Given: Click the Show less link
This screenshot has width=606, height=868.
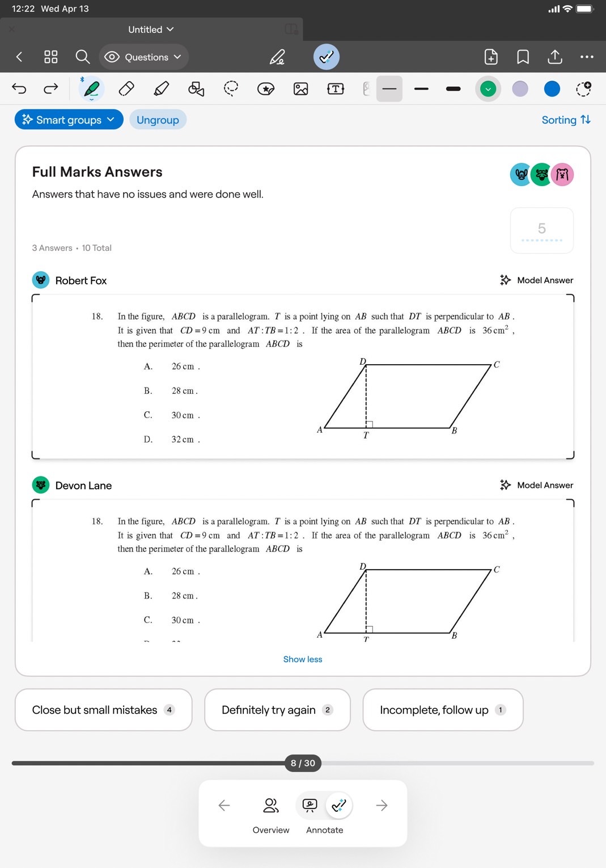Looking at the screenshot, I should 303,659.
